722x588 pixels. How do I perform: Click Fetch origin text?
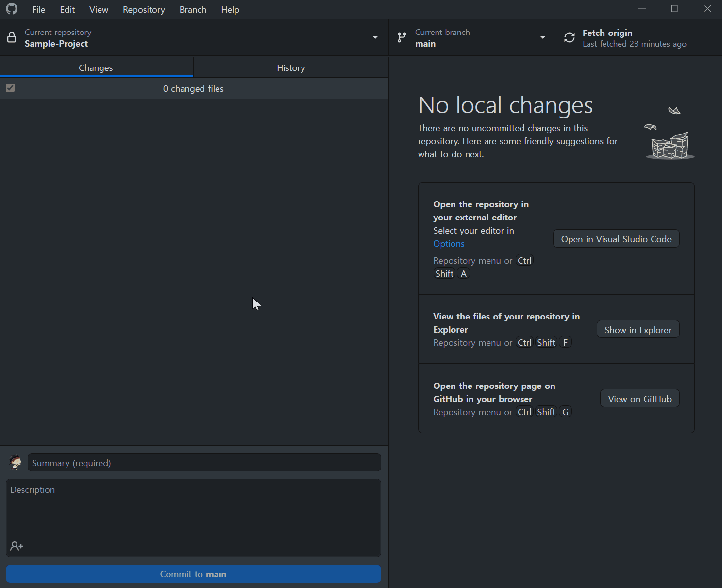607,33
